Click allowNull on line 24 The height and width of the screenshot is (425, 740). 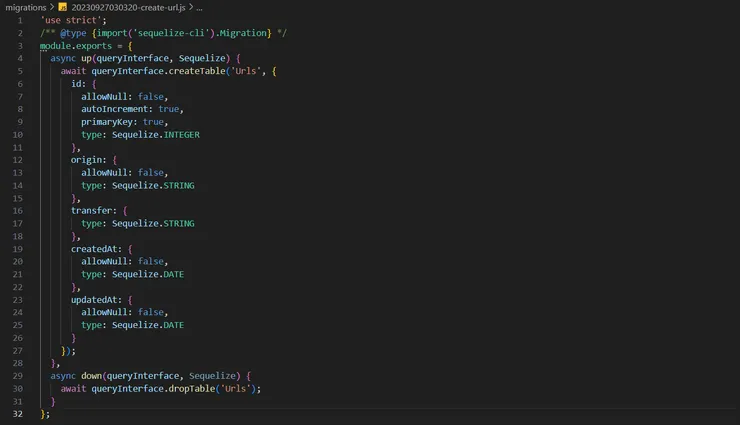tap(104, 312)
